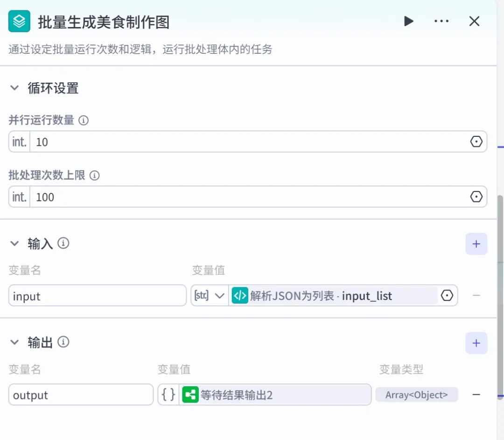The image size is (504, 440).
Task: Click variable reference hexagon for batch limit
Action: pos(476,197)
